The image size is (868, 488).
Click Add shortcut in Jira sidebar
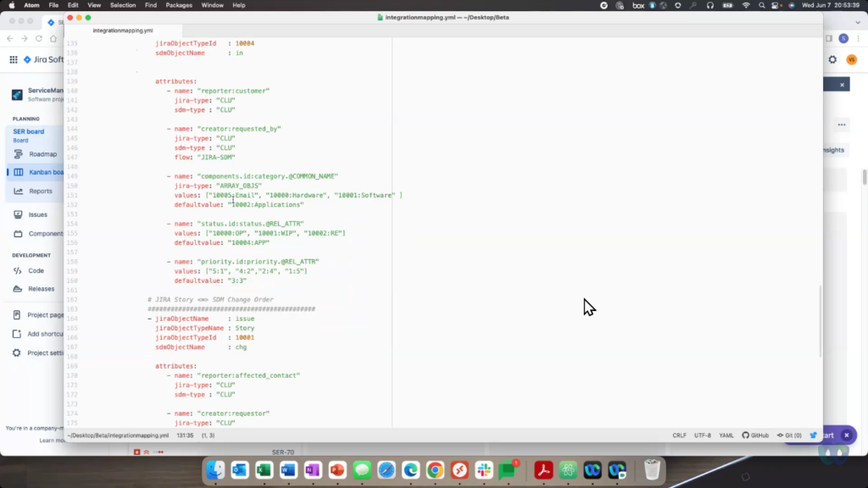[45, 334]
